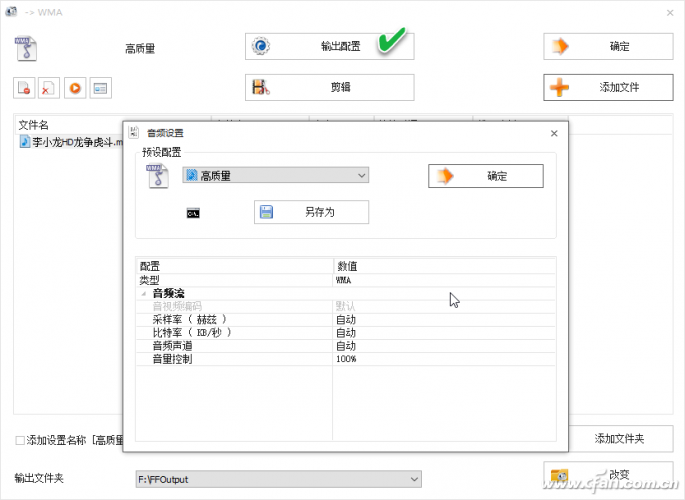The width and height of the screenshot is (685, 500).
Task: Toggle 添加设置名称 checkbox
Action: pos(20,440)
